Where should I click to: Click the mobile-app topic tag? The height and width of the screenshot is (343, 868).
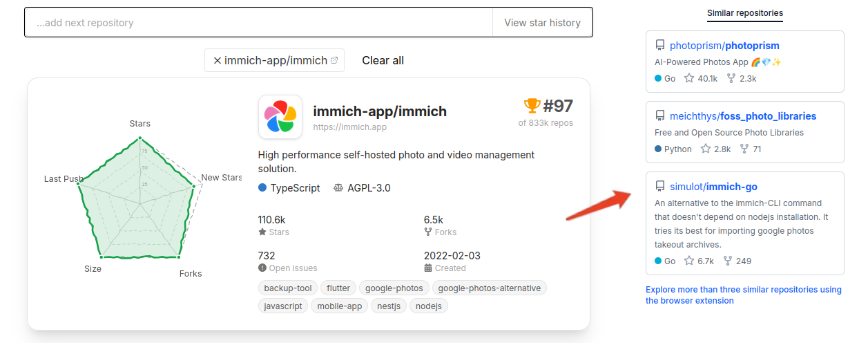point(340,306)
